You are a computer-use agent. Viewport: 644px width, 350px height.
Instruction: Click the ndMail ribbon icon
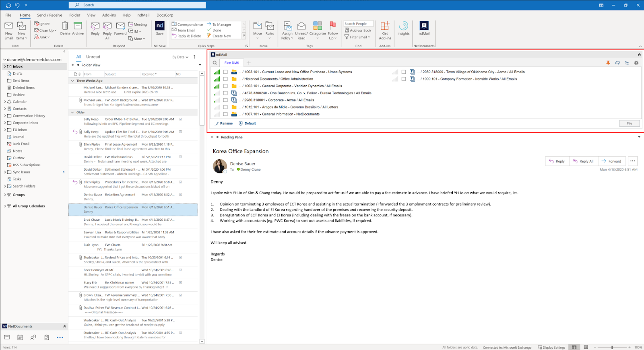click(424, 26)
